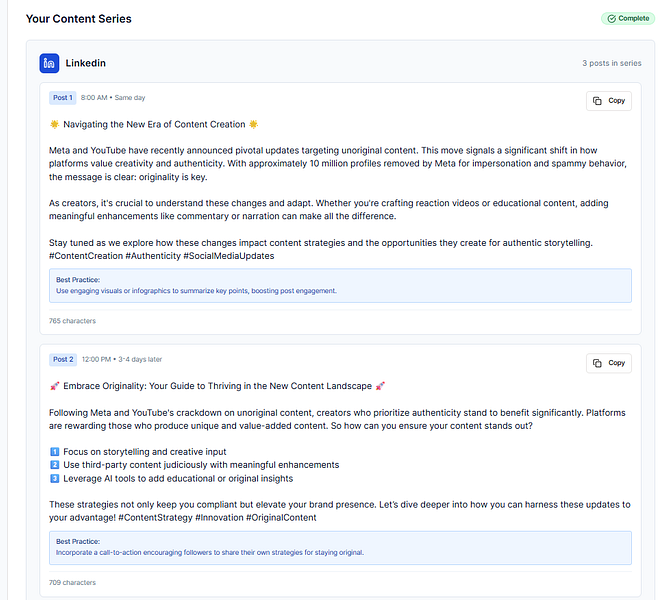Viewport: 668px width, 600px height.
Task: Click Post 1's Best Practice tip box
Action: (x=340, y=285)
